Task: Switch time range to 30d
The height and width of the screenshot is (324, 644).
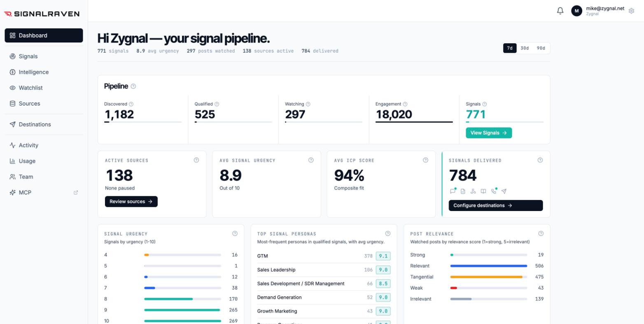Action: (525, 48)
